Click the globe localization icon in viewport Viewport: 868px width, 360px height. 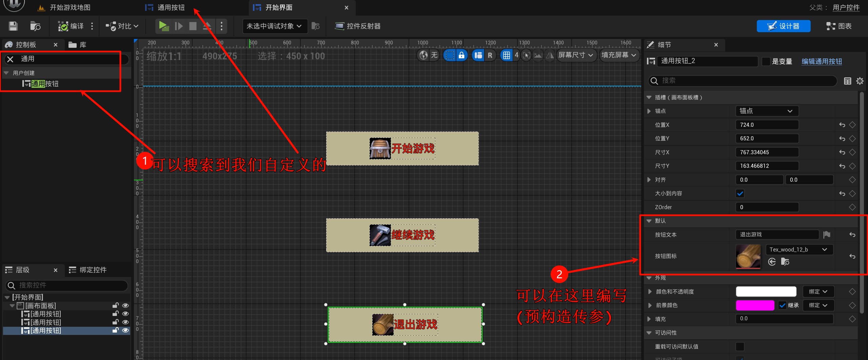coord(423,55)
